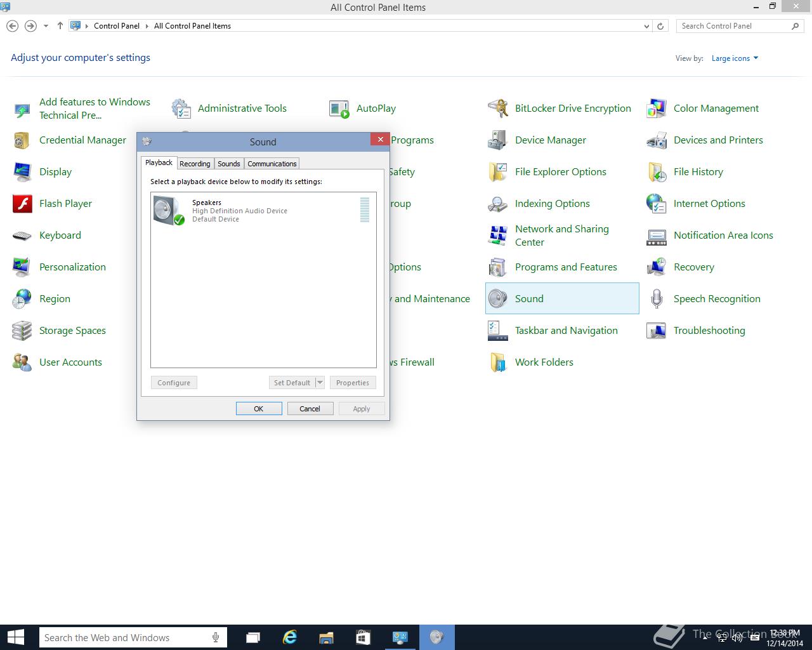The image size is (812, 650).
Task: Open the Set Default dropdown arrow
Action: pos(320,383)
